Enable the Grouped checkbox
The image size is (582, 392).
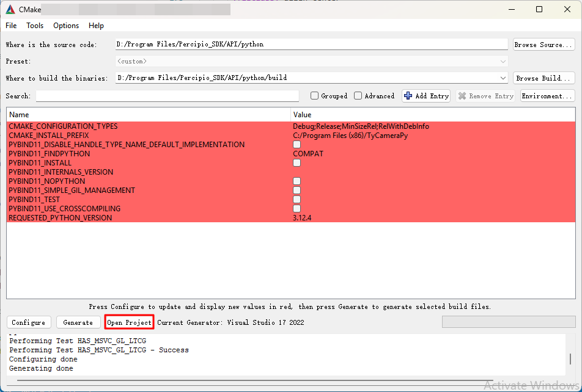[314, 96]
